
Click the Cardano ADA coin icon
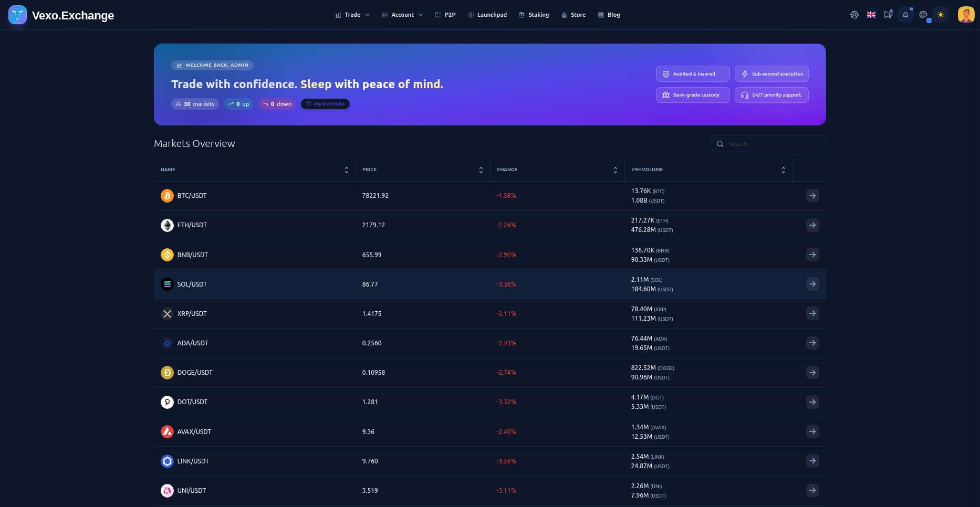point(167,343)
